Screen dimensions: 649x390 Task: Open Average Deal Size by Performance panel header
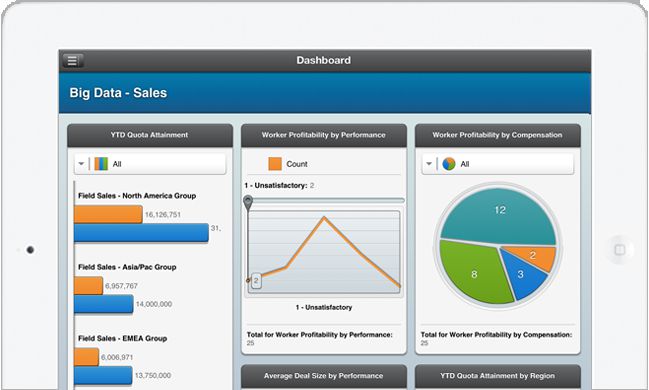click(x=324, y=376)
